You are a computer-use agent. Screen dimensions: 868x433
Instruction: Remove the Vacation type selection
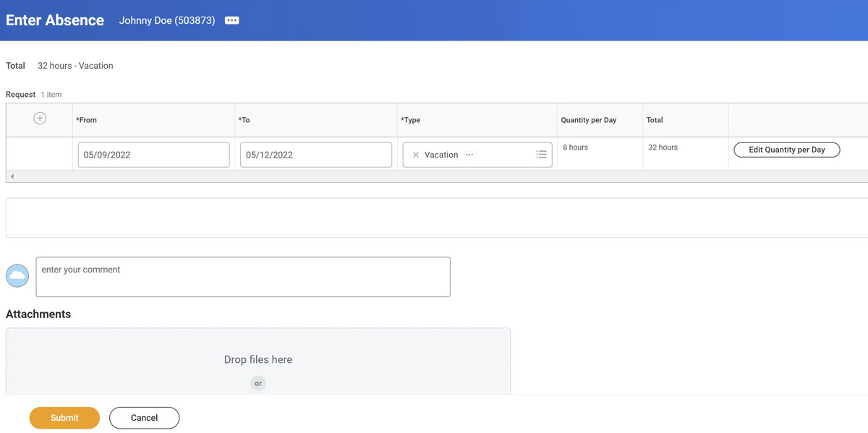coord(416,155)
